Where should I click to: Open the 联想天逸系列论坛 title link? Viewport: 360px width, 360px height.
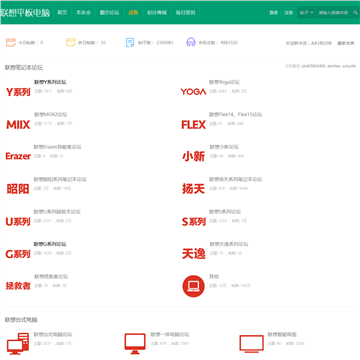point(229,244)
